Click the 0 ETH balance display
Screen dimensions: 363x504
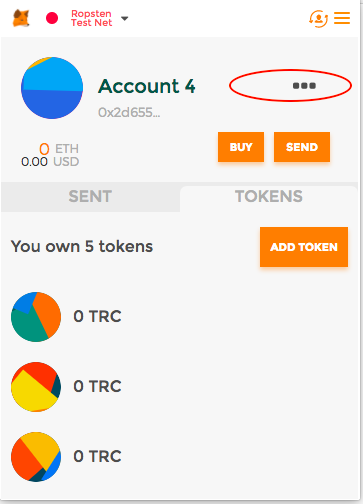(x=59, y=149)
